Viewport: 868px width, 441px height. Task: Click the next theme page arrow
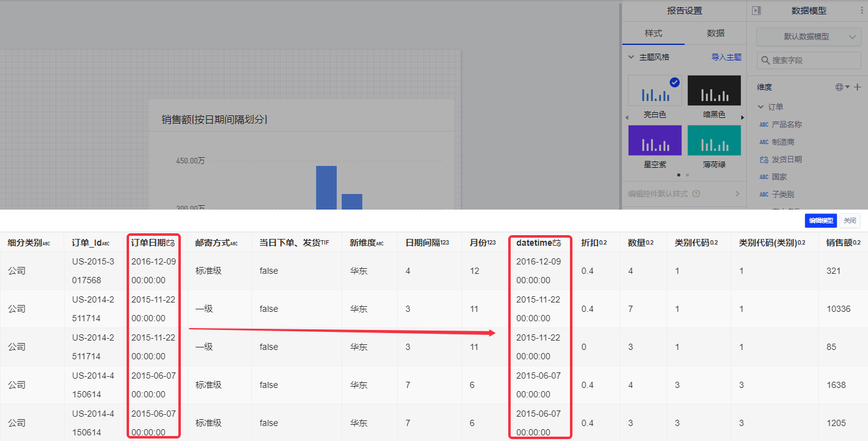pos(742,118)
